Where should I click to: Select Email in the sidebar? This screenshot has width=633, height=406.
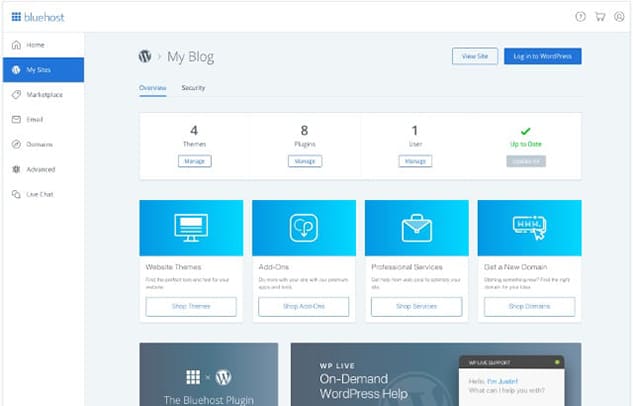[34, 119]
